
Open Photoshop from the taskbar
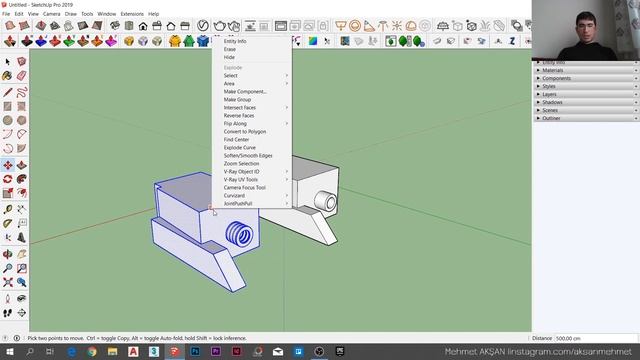(195, 351)
